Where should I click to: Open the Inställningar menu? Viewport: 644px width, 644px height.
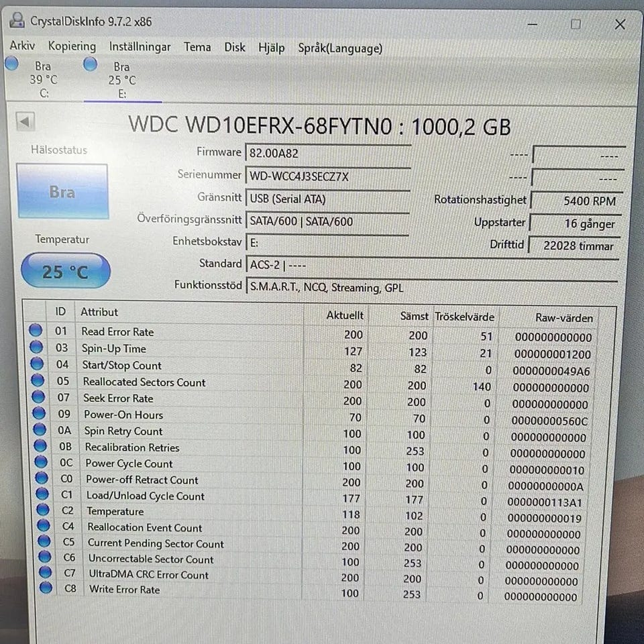pyautogui.click(x=140, y=47)
